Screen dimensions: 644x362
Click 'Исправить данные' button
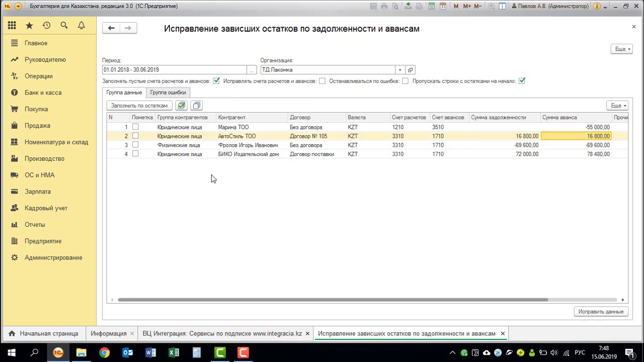coord(601,312)
